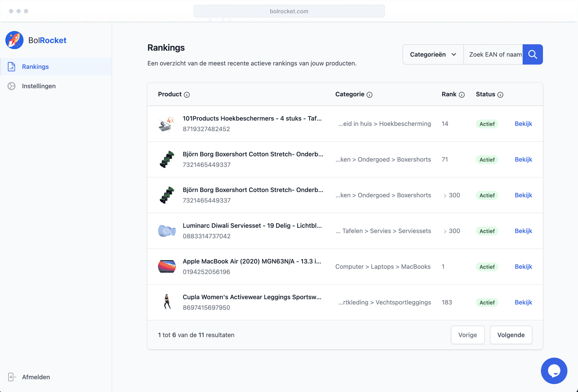Click the Cupla Women's Activewear Leggings title
This screenshot has height=392, width=578.
[x=252, y=297]
